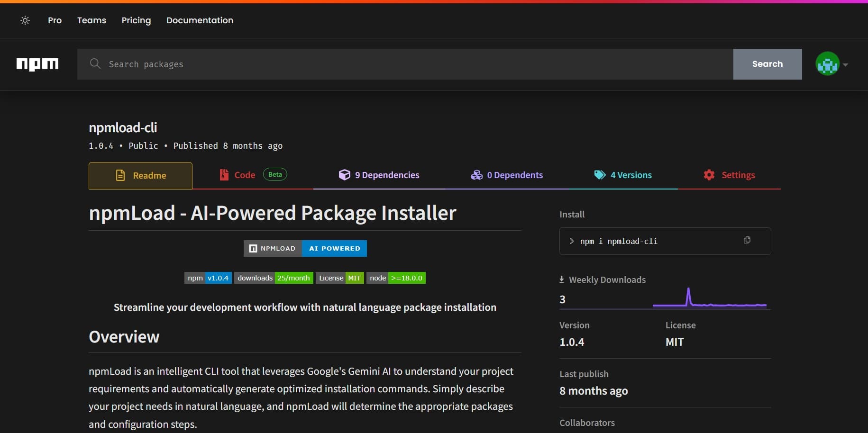The image size is (868, 433).
Task: Click the Collaborators heading
Action: 587,423
